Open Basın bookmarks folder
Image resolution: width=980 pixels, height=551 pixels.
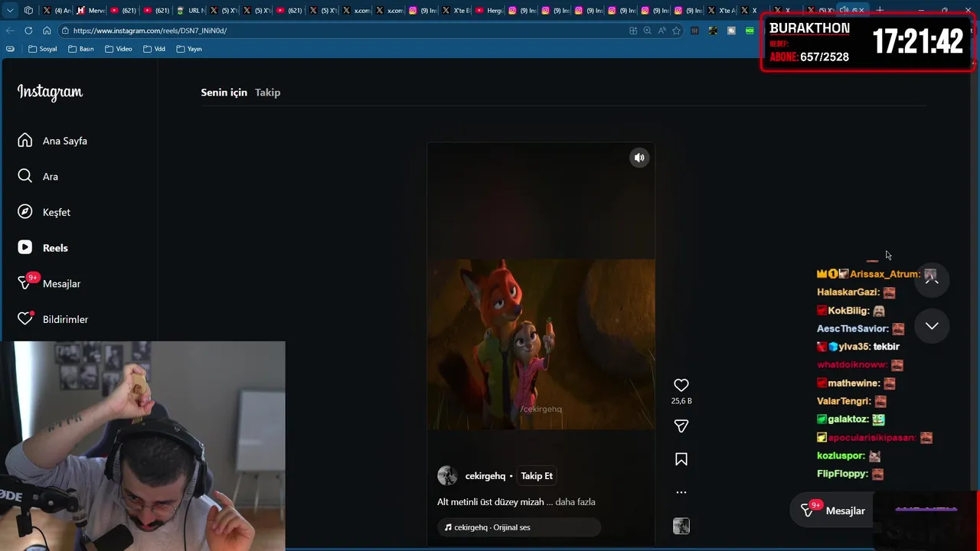pyautogui.click(x=80, y=49)
